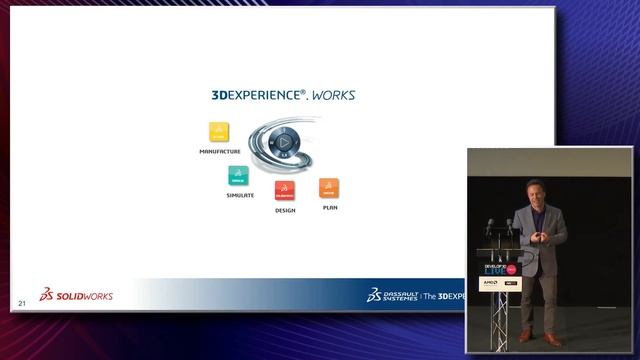Click the play button in the compass
The image size is (640, 360).
284,142
